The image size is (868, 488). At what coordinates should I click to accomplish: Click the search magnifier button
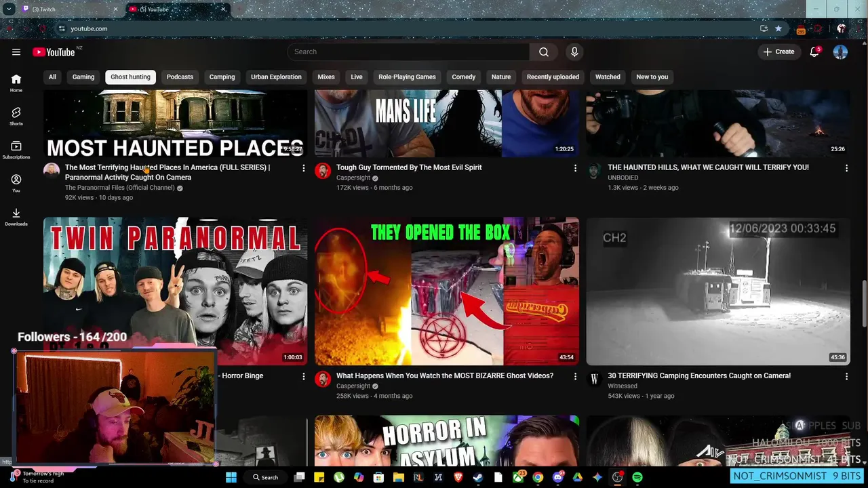click(544, 52)
